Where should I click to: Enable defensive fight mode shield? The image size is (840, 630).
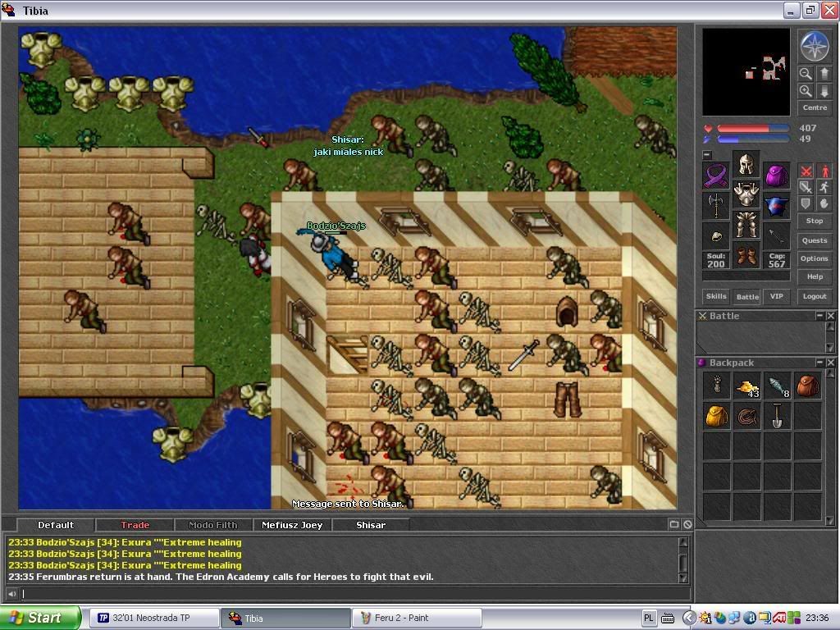click(x=806, y=203)
